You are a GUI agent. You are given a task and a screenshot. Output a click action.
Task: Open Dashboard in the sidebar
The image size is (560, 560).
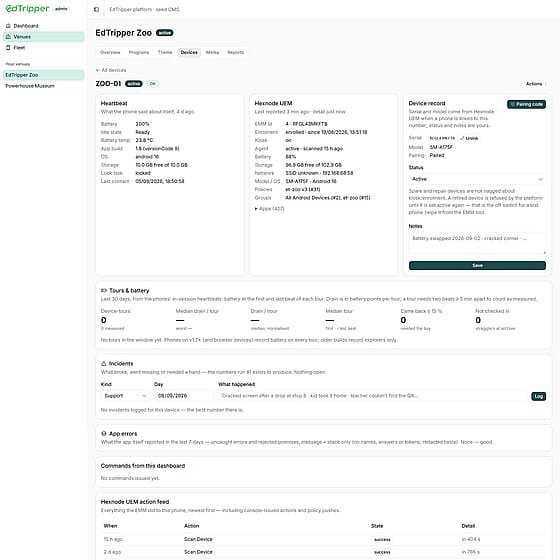[44, 26]
